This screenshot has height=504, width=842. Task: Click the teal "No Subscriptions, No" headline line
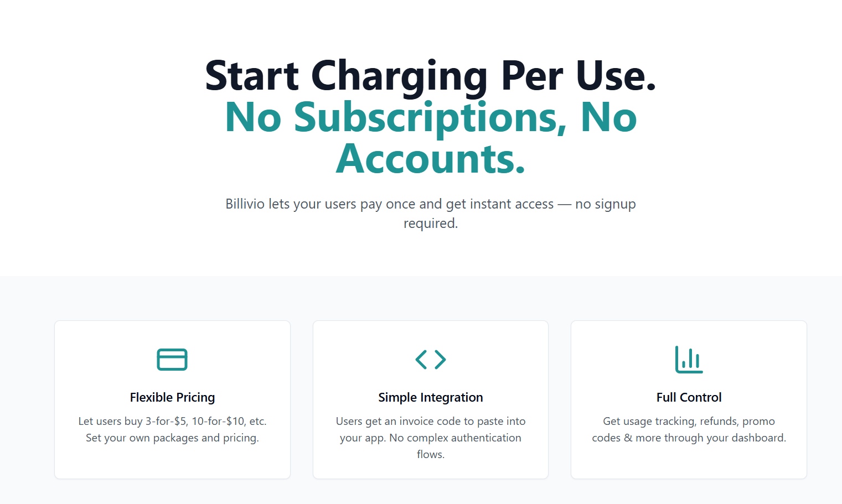click(x=431, y=117)
